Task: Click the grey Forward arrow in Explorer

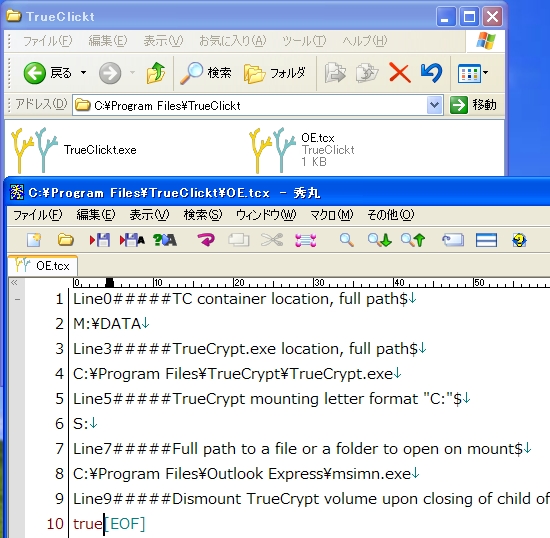Action: coord(110,73)
